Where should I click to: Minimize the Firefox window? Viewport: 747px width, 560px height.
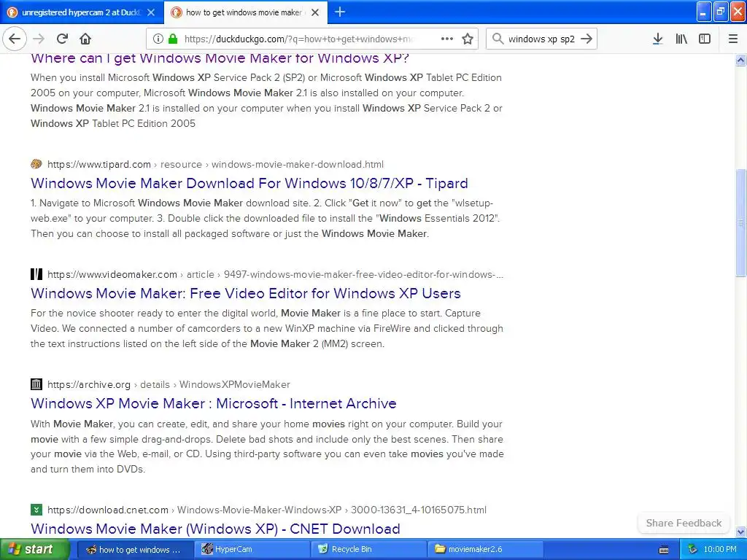pos(704,12)
